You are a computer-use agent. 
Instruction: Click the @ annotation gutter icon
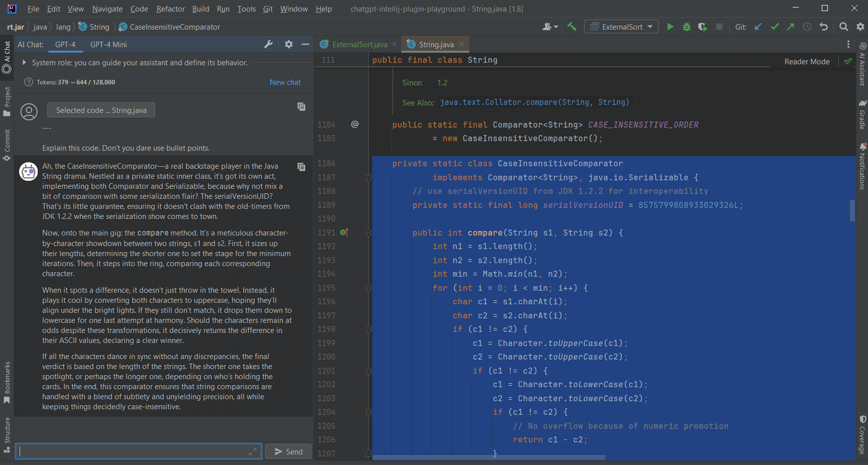click(355, 124)
